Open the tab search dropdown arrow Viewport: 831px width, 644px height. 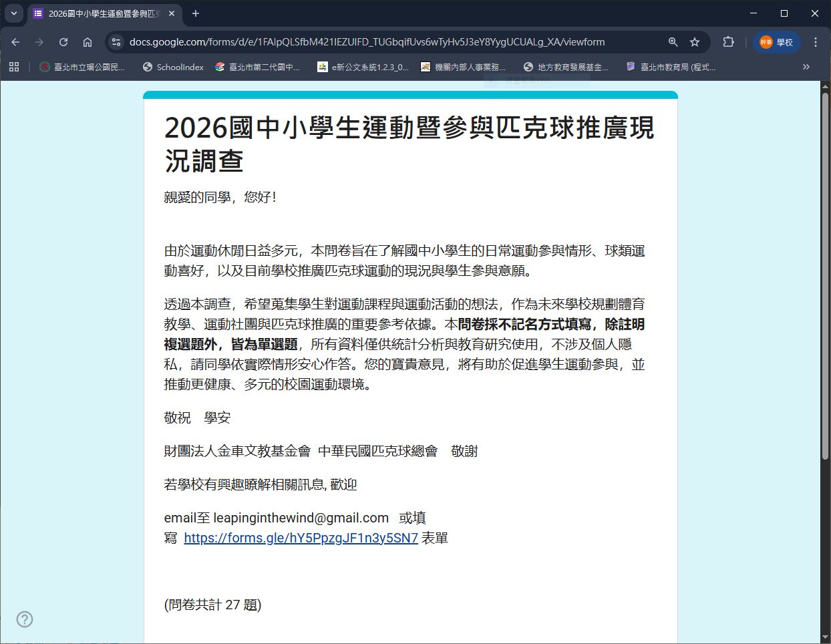tap(14, 13)
